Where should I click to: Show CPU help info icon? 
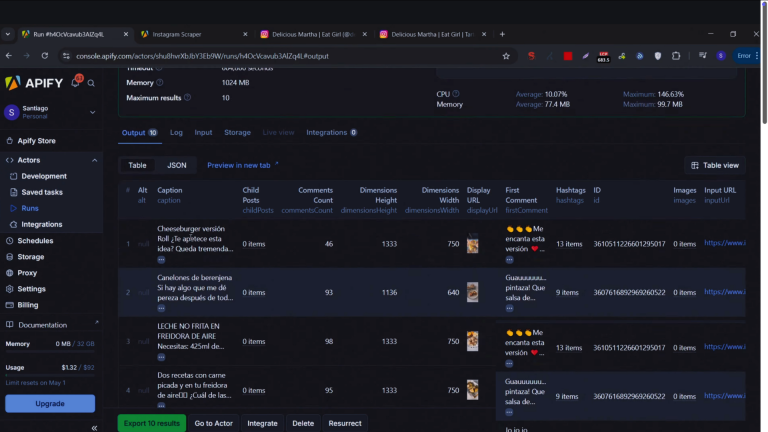point(456,94)
